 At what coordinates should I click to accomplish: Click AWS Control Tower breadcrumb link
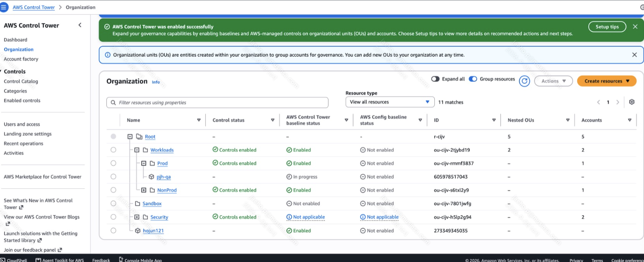click(34, 8)
